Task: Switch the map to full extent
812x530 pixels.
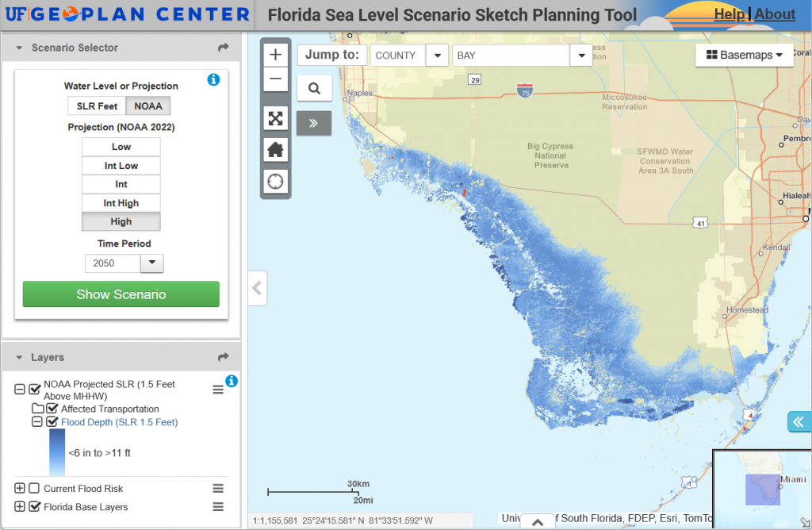Action: point(275,118)
